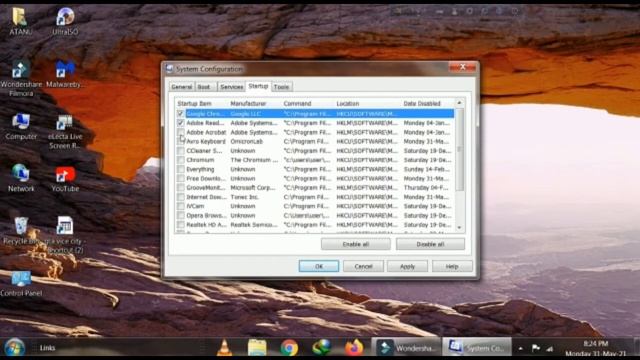Viewport: 640px width, 360px height.
Task: Click Links toolbar on the taskbar
Action: [x=47, y=348]
